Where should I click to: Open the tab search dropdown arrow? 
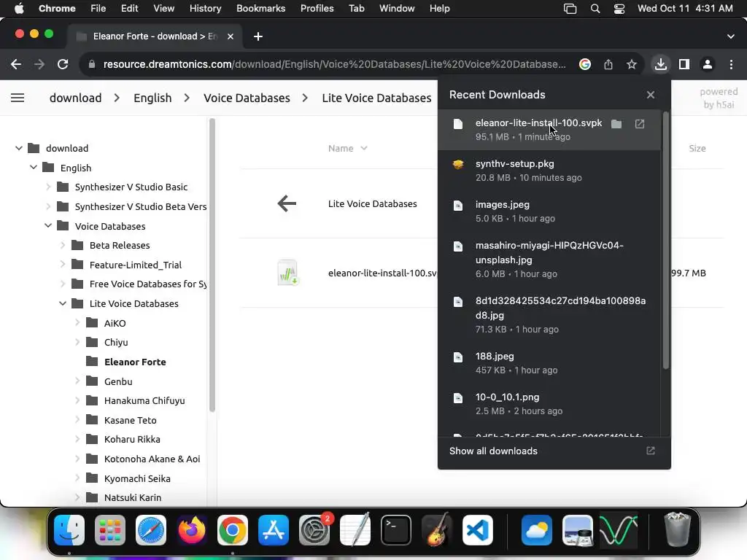click(x=731, y=36)
